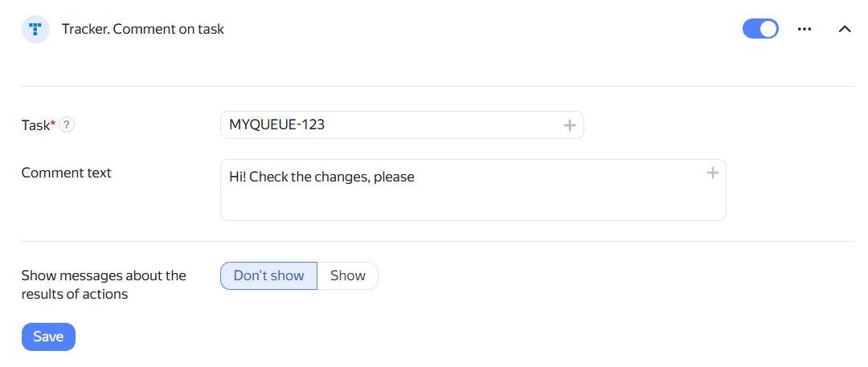The height and width of the screenshot is (367, 868).
Task: Click the plus icon in Task field
Action: [x=570, y=125]
